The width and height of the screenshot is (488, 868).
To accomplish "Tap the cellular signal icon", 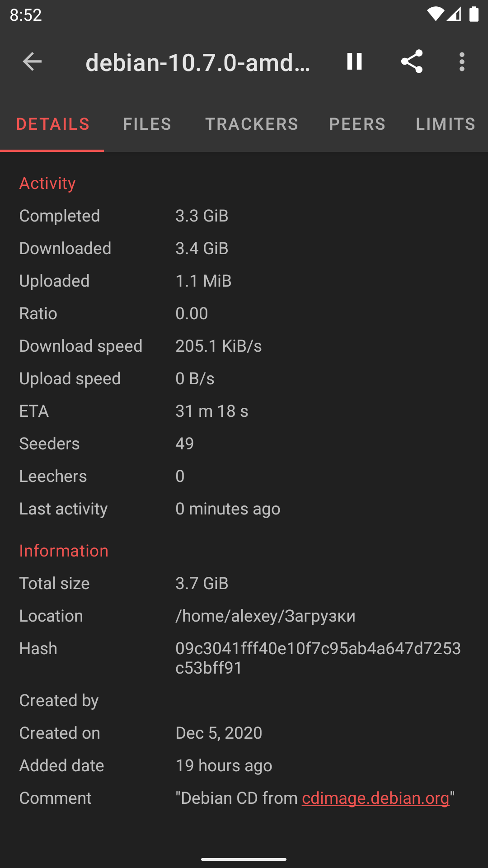I will tap(454, 14).
